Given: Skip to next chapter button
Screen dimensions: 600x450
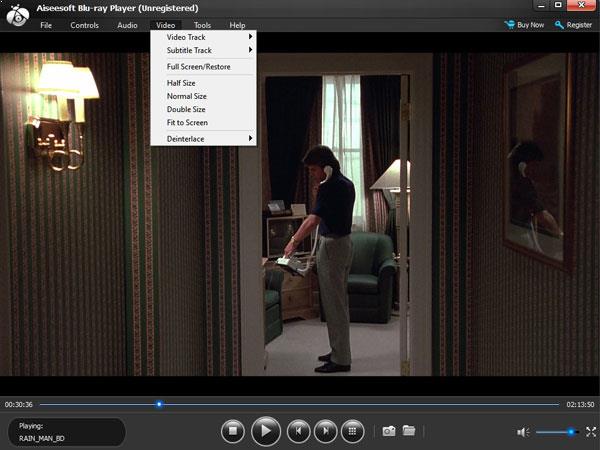Looking at the screenshot, I should tap(325, 431).
